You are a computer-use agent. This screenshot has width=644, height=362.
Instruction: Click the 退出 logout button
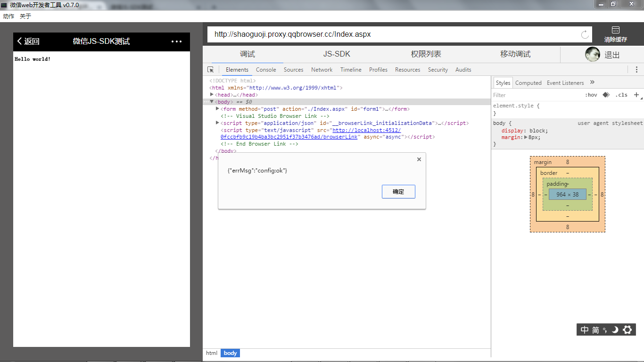[x=612, y=55]
